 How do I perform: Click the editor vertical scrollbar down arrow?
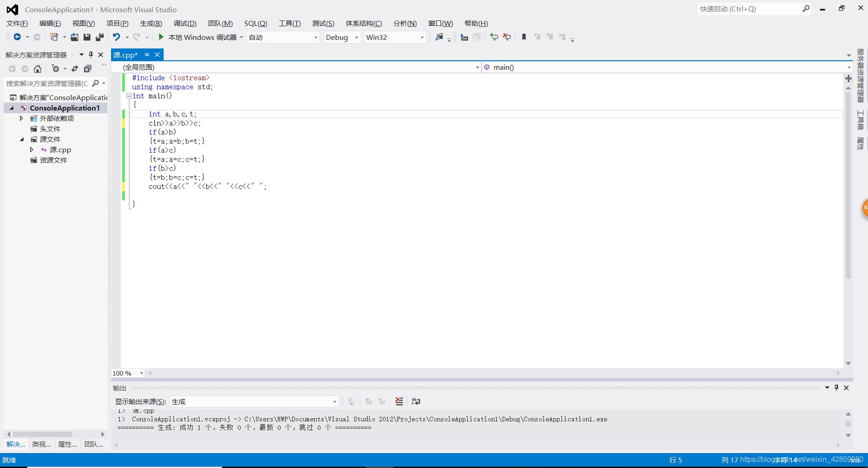coord(848,363)
